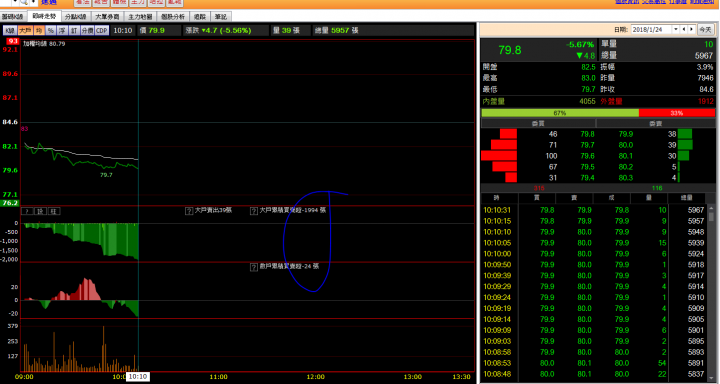
Task: Open dropdown arrow left of magnifier icon
Action: coord(15,2)
